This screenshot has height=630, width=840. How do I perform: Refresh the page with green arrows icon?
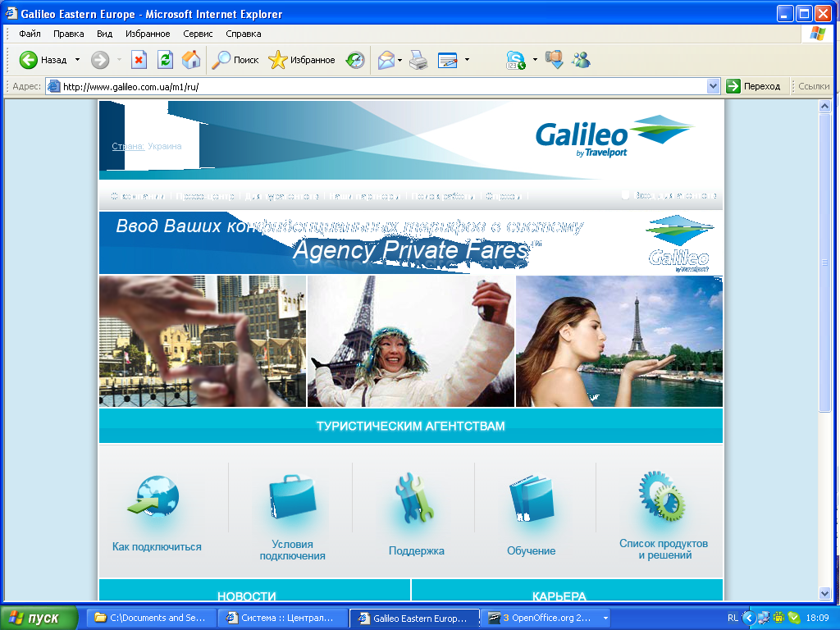(x=165, y=59)
